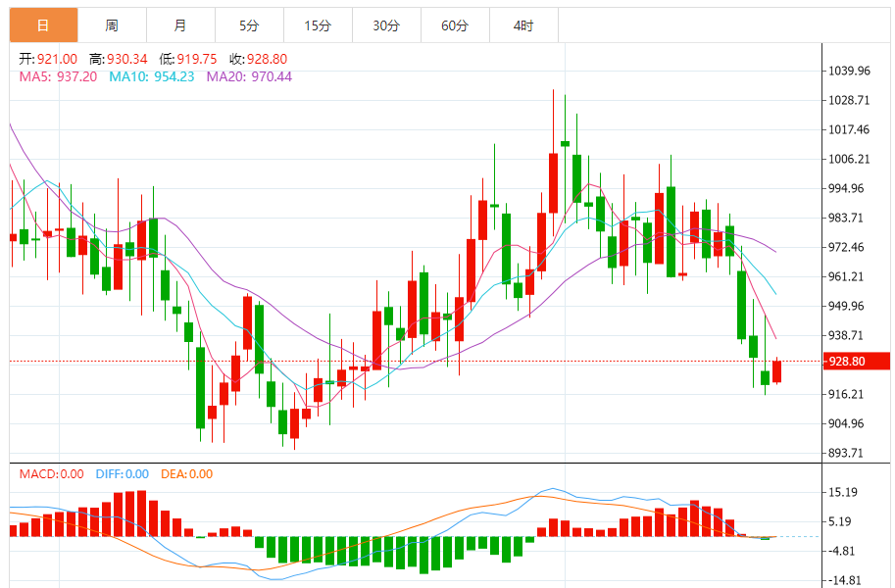Click the 972.46 price axis label
Viewport: 895px width, 588px height.
pos(846,247)
